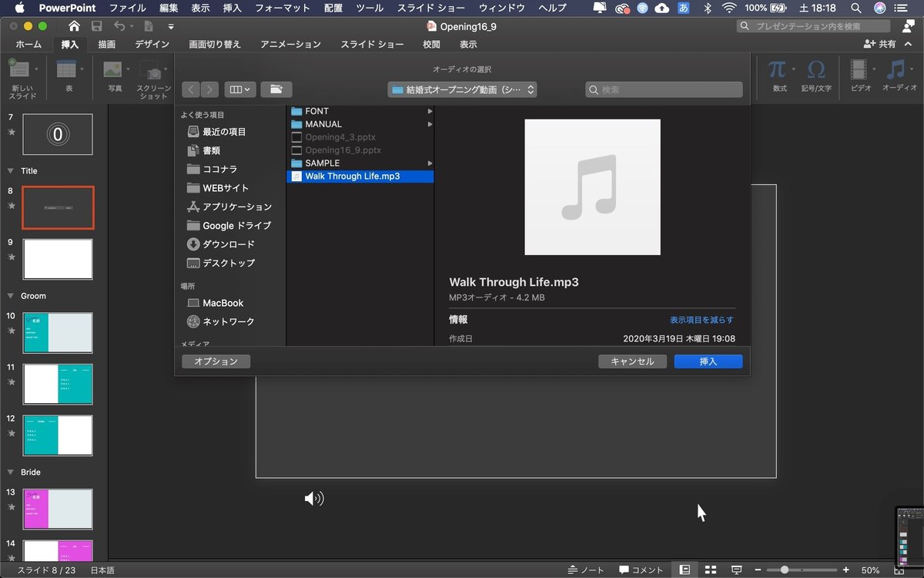Toggle the ノート notes pane button

[586, 570]
